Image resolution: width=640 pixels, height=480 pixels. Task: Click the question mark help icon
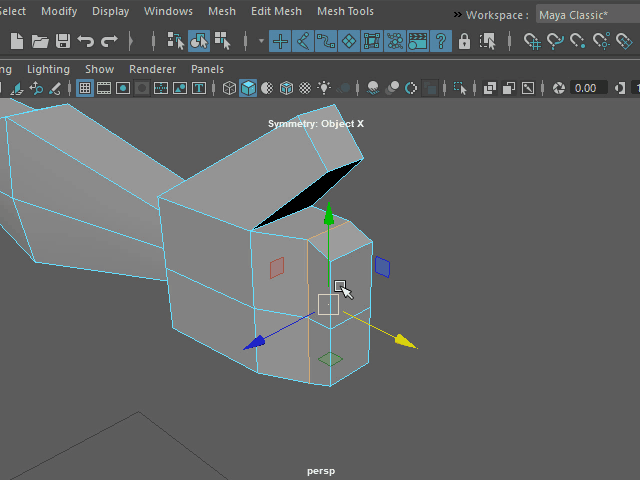tap(440, 41)
